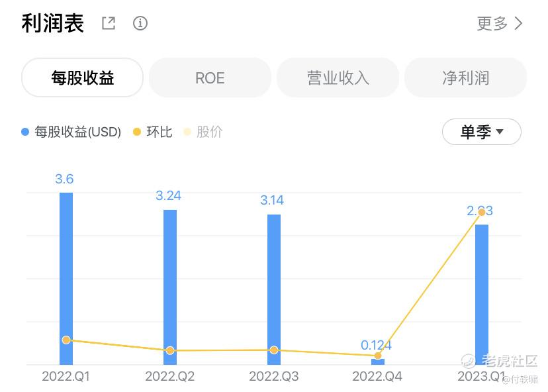The image size is (548, 392).
Task: Select the 2022.Q4 环比 line point
Action: [x=378, y=356]
